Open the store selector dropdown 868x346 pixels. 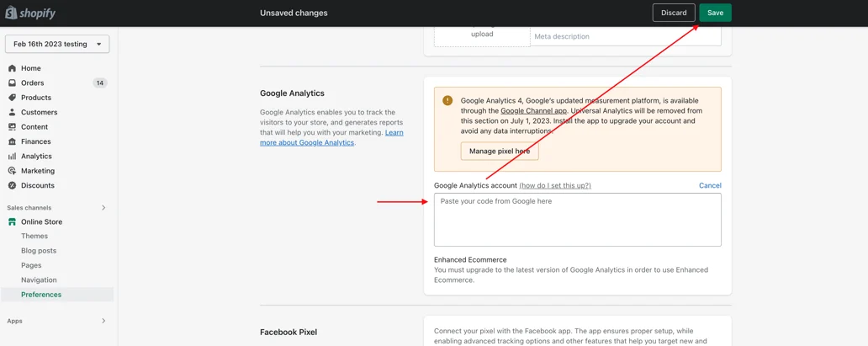point(57,45)
